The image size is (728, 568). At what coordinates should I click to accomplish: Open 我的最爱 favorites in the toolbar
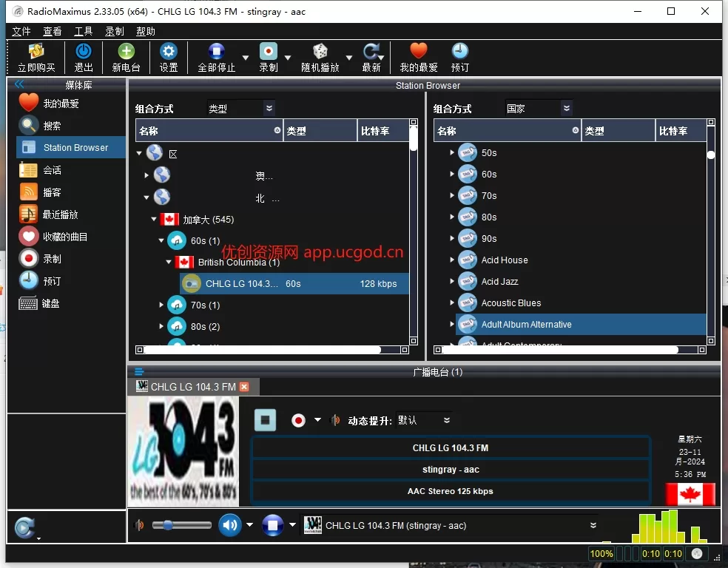coord(418,58)
